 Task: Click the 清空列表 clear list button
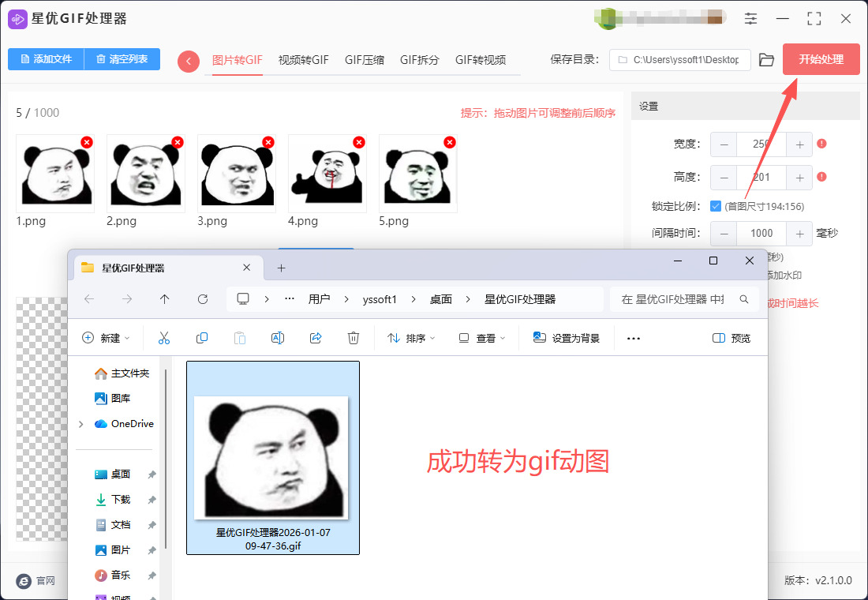pos(122,59)
